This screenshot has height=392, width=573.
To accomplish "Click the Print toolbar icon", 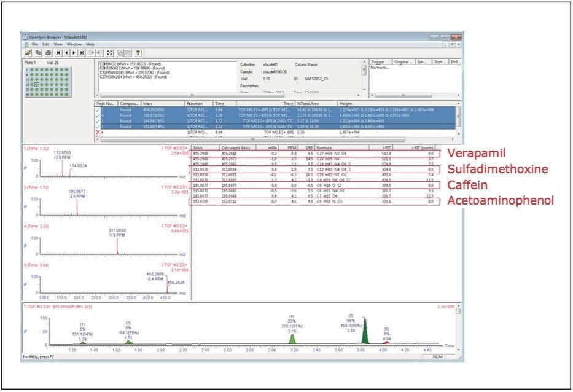I will 48,53.
